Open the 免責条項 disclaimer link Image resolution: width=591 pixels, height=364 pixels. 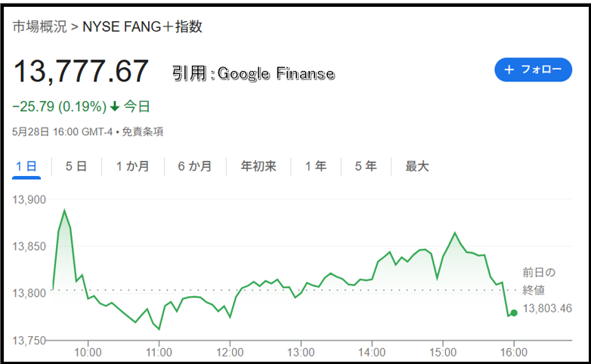143,131
